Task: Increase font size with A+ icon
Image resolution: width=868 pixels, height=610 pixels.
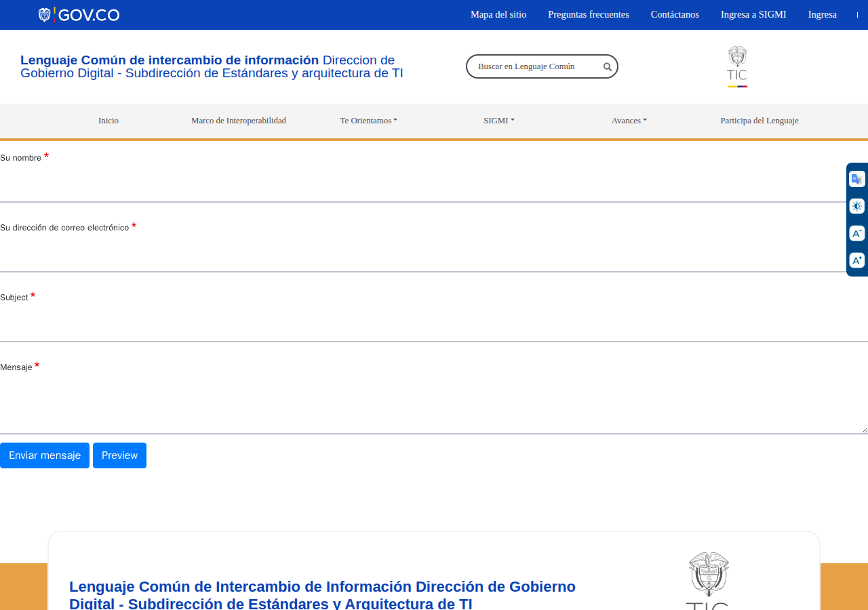Action: [x=857, y=260]
